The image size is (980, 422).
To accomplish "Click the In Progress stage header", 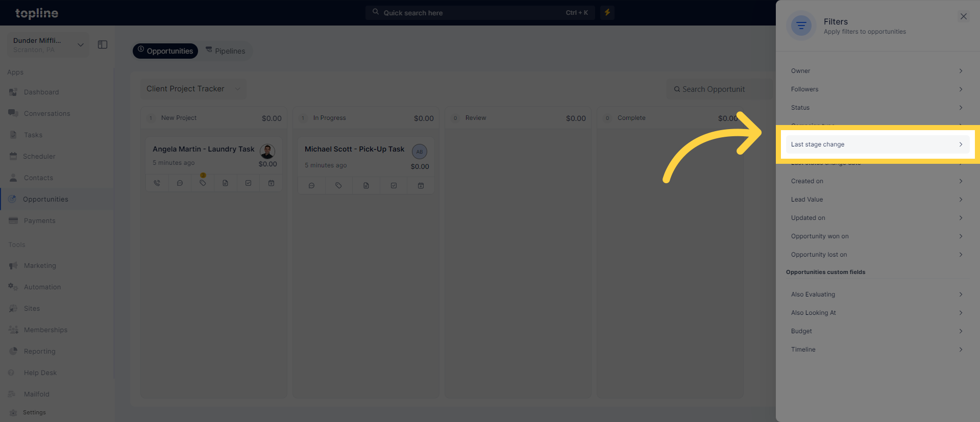I will [366, 118].
